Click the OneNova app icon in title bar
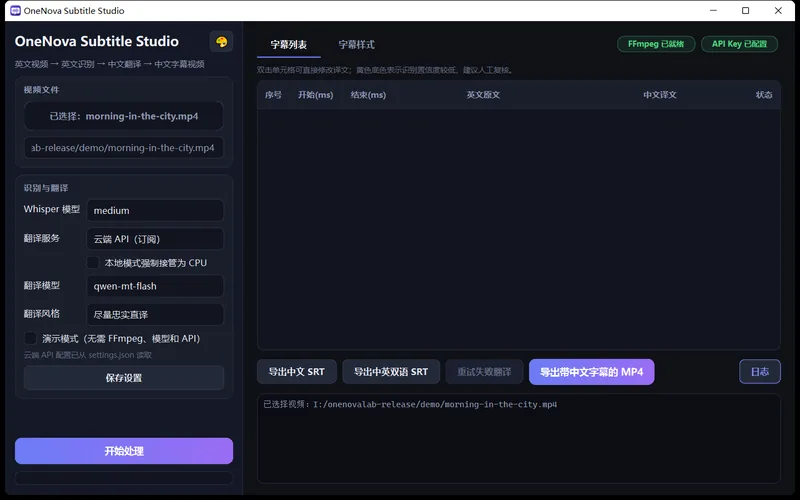The width and height of the screenshot is (800, 500). click(x=15, y=11)
